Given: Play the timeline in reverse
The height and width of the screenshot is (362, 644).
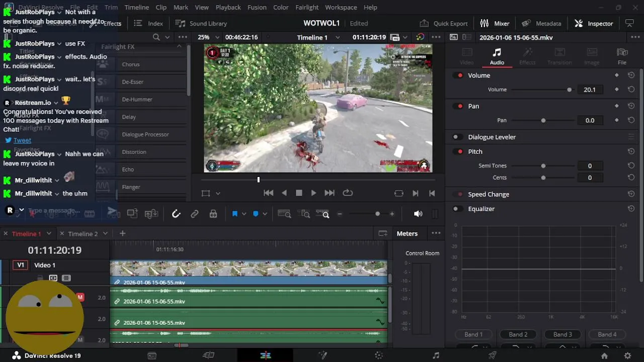Looking at the screenshot, I should (x=284, y=193).
